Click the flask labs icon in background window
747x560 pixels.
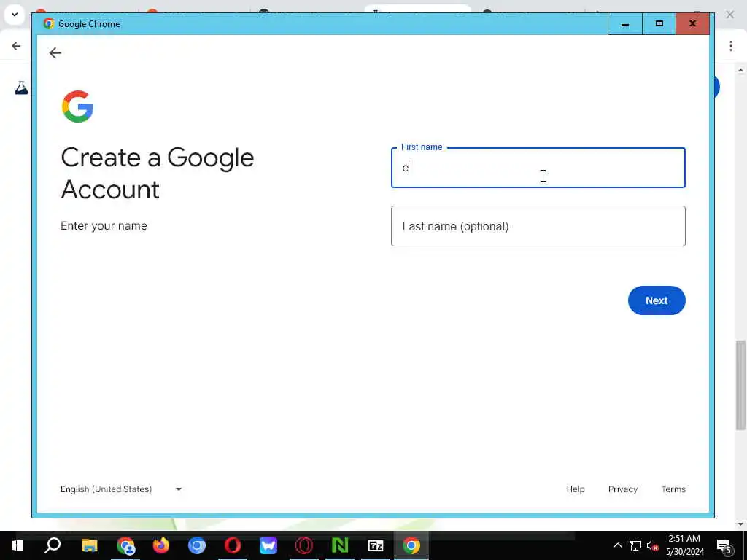(x=21, y=87)
